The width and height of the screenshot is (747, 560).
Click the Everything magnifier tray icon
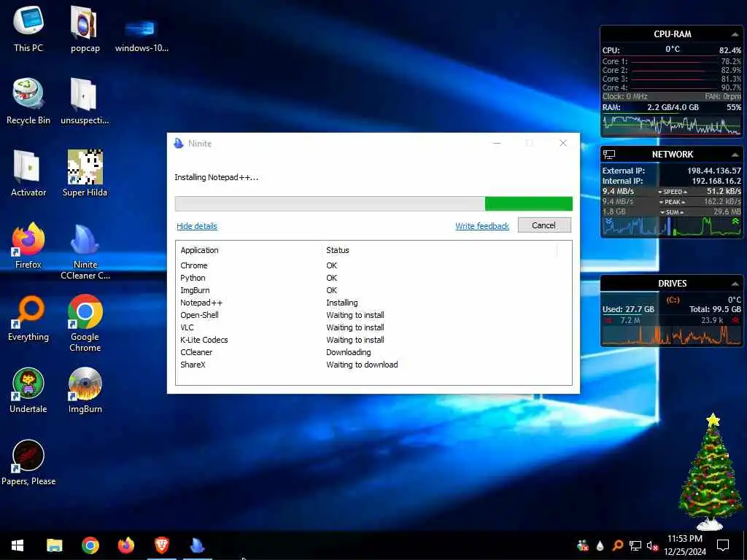point(618,545)
